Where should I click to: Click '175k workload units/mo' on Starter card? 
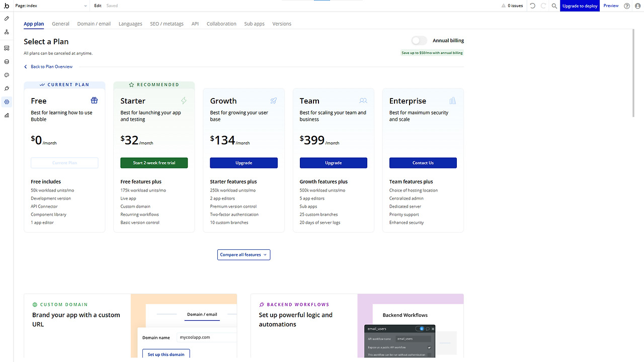coord(143,191)
